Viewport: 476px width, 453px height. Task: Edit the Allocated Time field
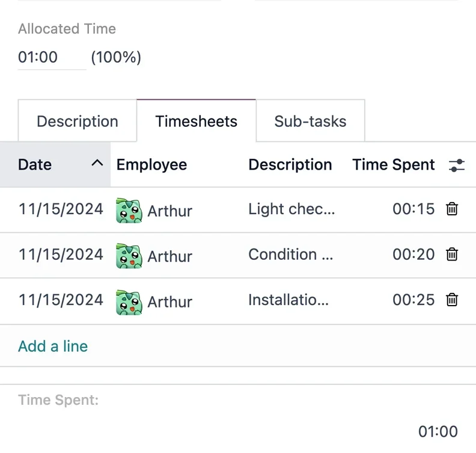[51, 58]
